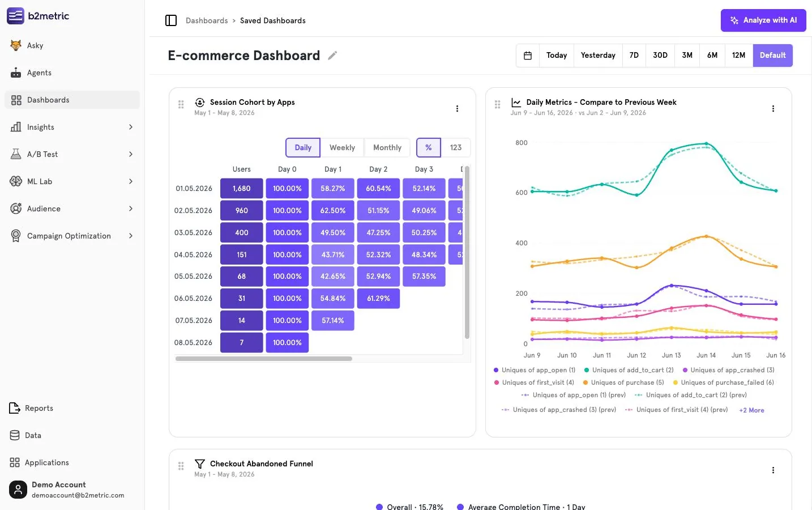The image size is (812, 510).
Task: Select the 30D date range tab
Action: [660, 56]
